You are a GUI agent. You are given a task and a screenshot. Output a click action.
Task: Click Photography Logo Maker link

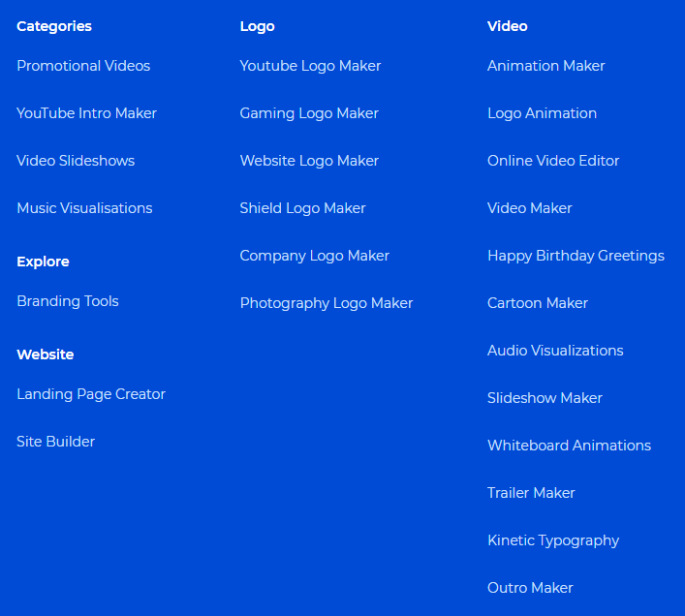[x=326, y=303]
